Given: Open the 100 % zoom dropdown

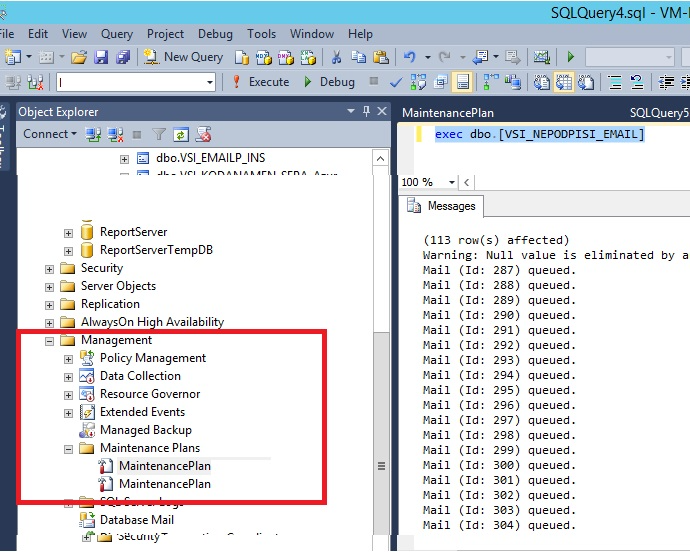Looking at the screenshot, I should pos(452,182).
